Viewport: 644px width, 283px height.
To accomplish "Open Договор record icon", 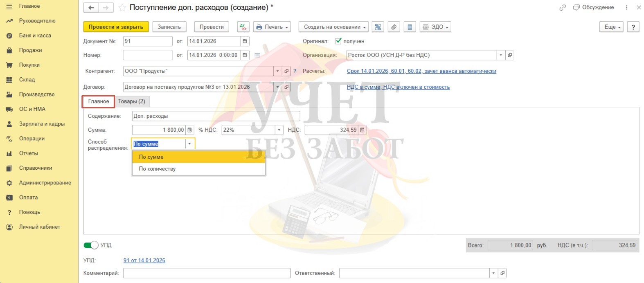I will coord(286,87).
